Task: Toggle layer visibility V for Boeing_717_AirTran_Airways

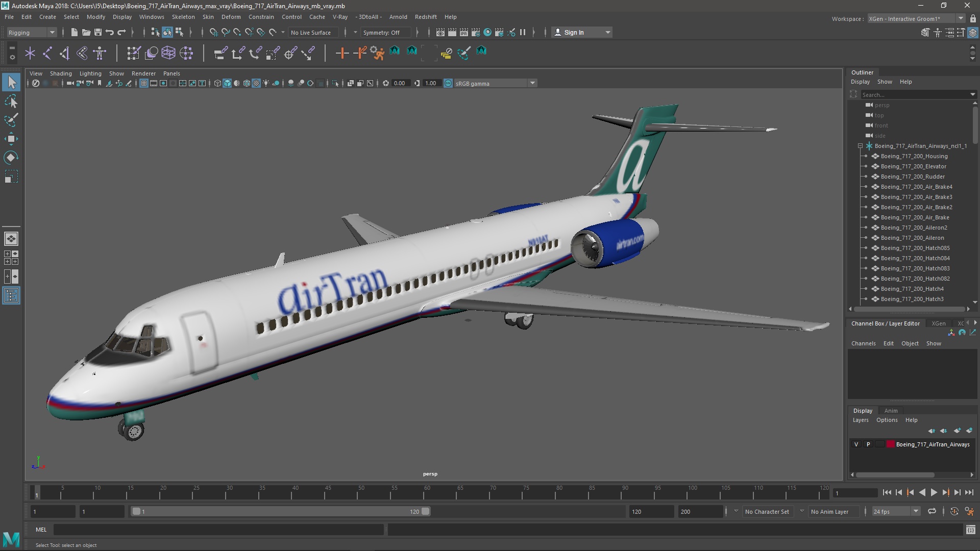Action: click(x=856, y=444)
